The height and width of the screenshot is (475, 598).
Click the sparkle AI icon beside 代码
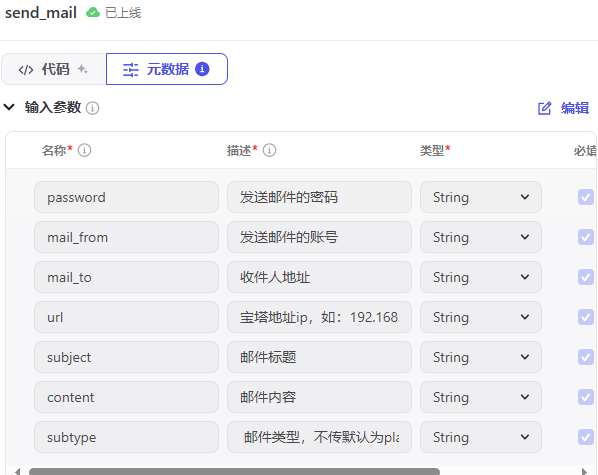(x=82, y=69)
